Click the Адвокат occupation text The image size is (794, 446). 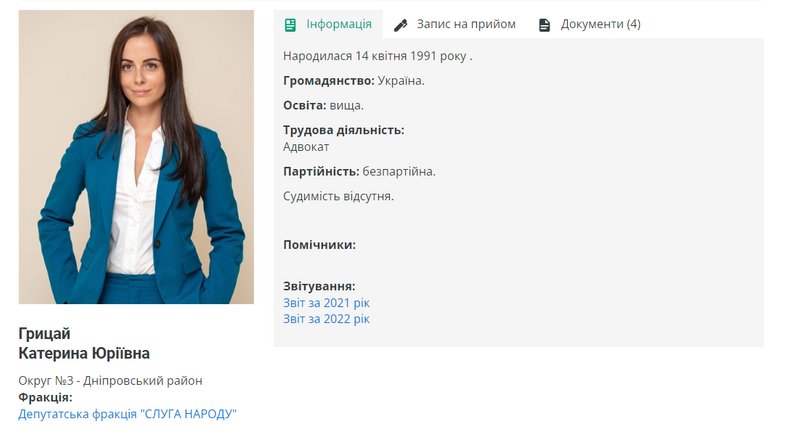coord(306,147)
